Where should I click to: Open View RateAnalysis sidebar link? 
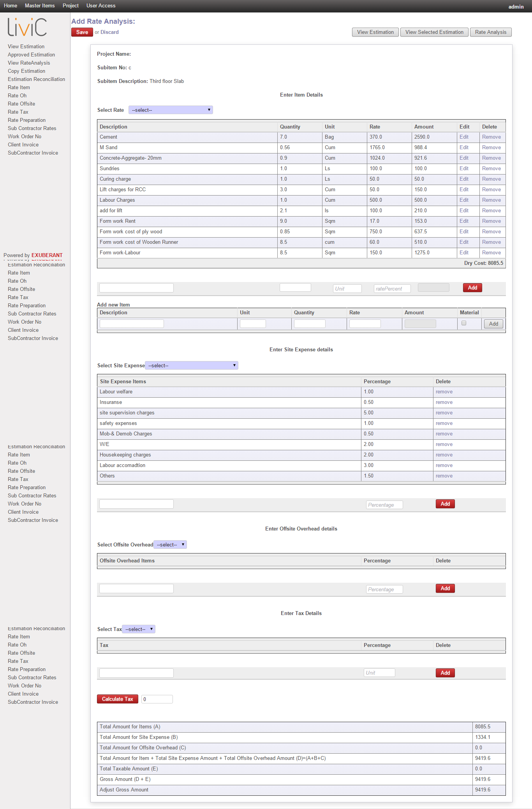tap(29, 63)
